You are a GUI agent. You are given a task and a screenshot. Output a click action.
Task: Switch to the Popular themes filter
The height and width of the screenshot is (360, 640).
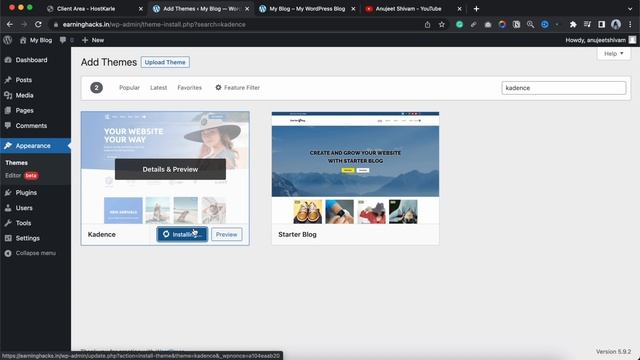(129, 87)
